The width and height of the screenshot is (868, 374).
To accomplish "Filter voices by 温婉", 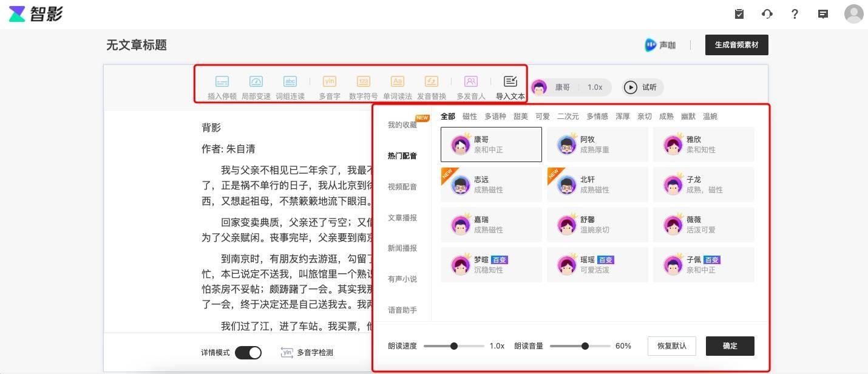I will pyautogui.click(x=710, y=117).
